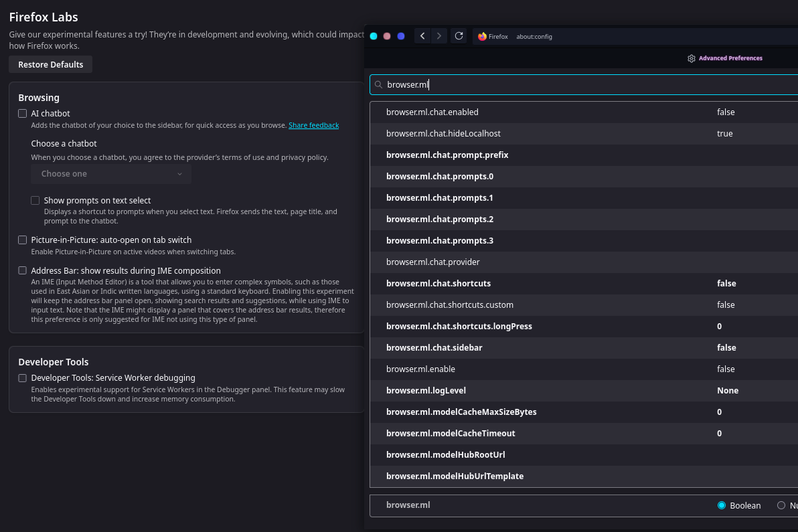Open the Share feedback link

pos(313,126)
